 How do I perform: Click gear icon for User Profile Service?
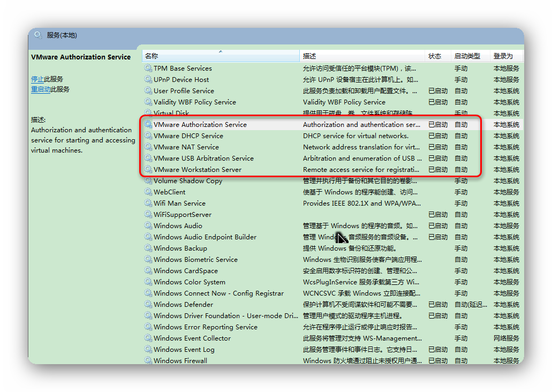tap(148, 91)
